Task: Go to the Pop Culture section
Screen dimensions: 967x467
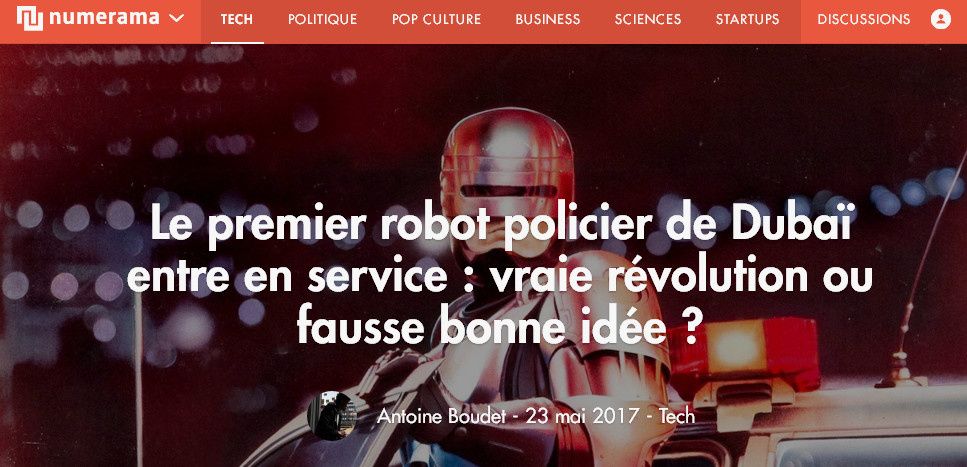Action: (436, 19)
